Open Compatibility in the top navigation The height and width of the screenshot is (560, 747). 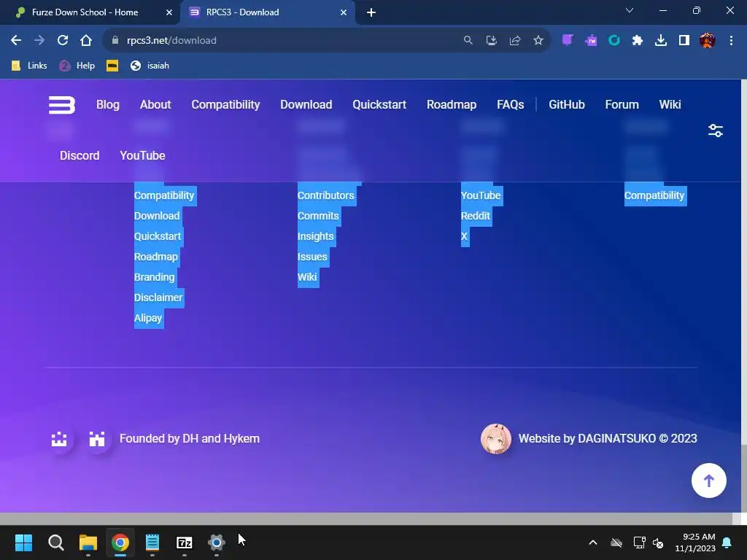226,105
